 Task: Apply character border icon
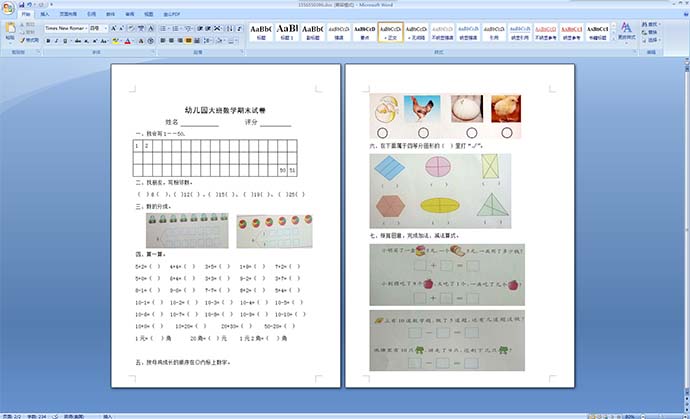150,28
